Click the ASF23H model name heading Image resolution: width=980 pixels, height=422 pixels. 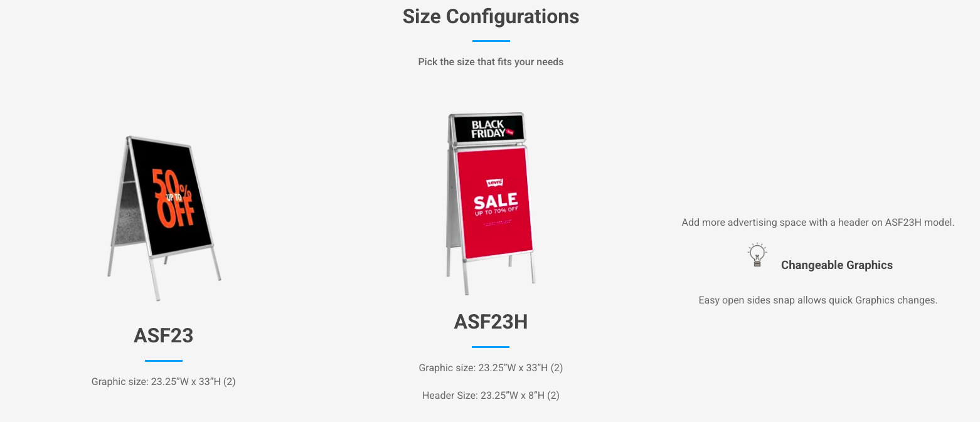coord(491,322)
